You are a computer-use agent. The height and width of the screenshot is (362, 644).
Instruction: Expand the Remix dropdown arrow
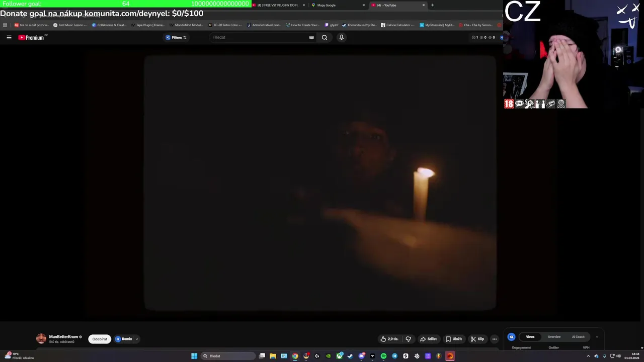[136, 339]
